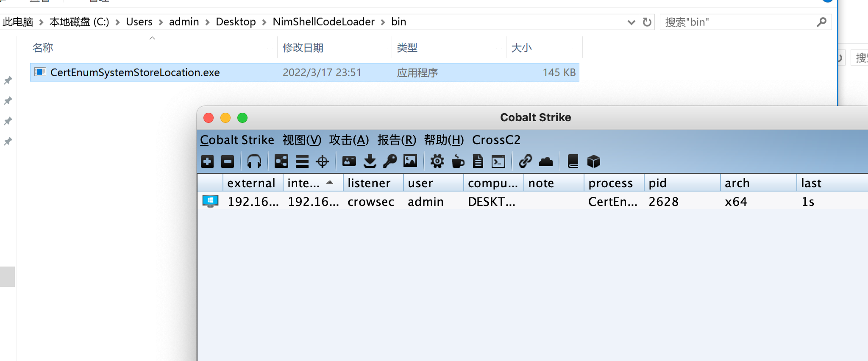Open Configure Listeners headphones icon
Screen dimensions: 868x361
(x=254, y=161)
